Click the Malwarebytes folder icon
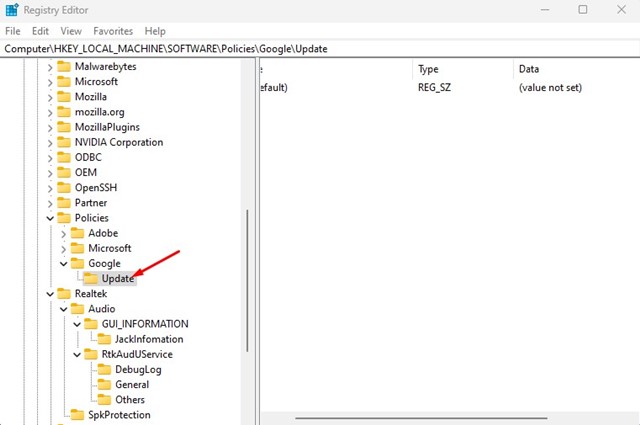The height and width of the screenshot is (425, 640). (x=64, y=67)
